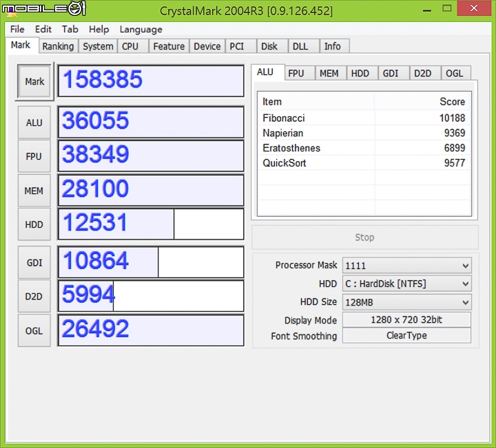
Task: Switch to the Feature tab
Action: click(169, 46)
